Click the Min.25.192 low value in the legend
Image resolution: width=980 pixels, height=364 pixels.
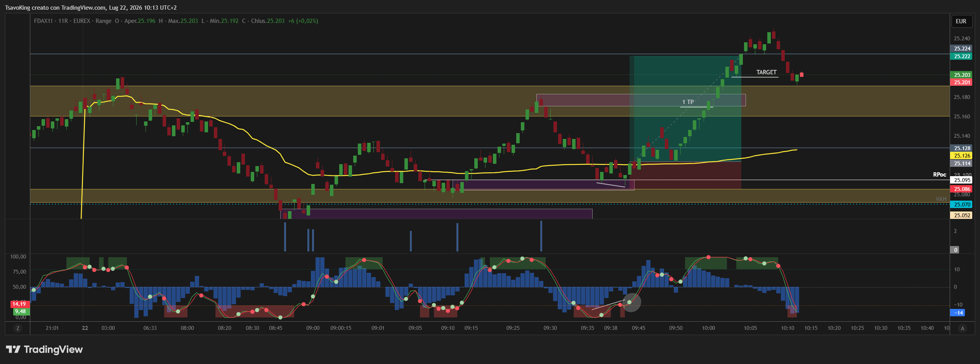pos(224,21)
